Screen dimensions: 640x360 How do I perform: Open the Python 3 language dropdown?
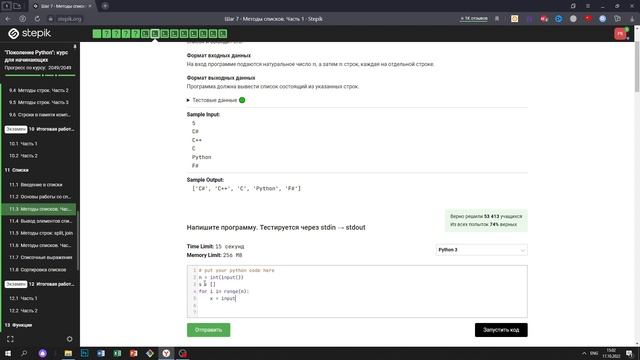click(481, 250)
